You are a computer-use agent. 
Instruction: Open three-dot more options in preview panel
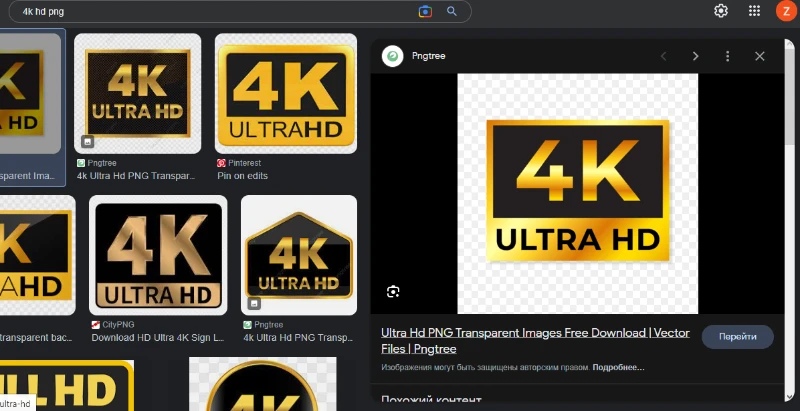coord(728,56)
